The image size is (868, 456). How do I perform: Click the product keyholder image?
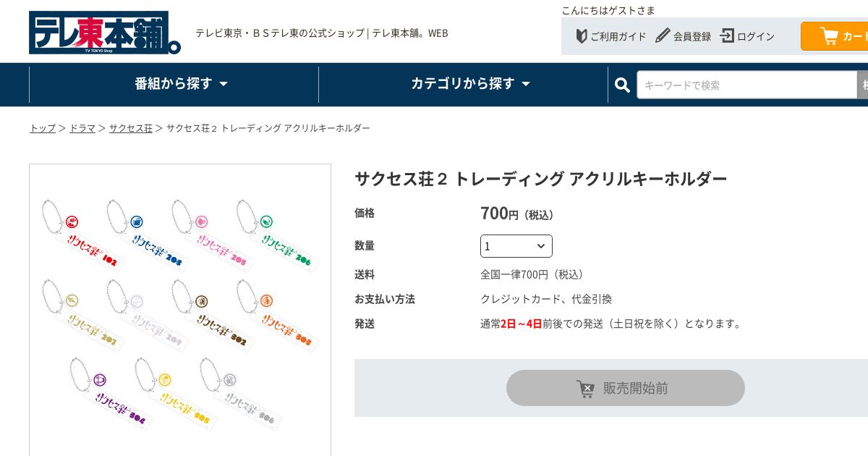(180, 311)
